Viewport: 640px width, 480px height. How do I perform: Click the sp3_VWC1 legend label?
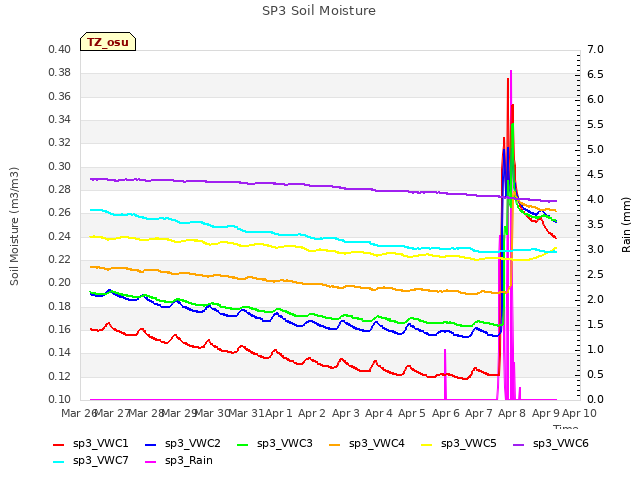[x=100, y=443]
